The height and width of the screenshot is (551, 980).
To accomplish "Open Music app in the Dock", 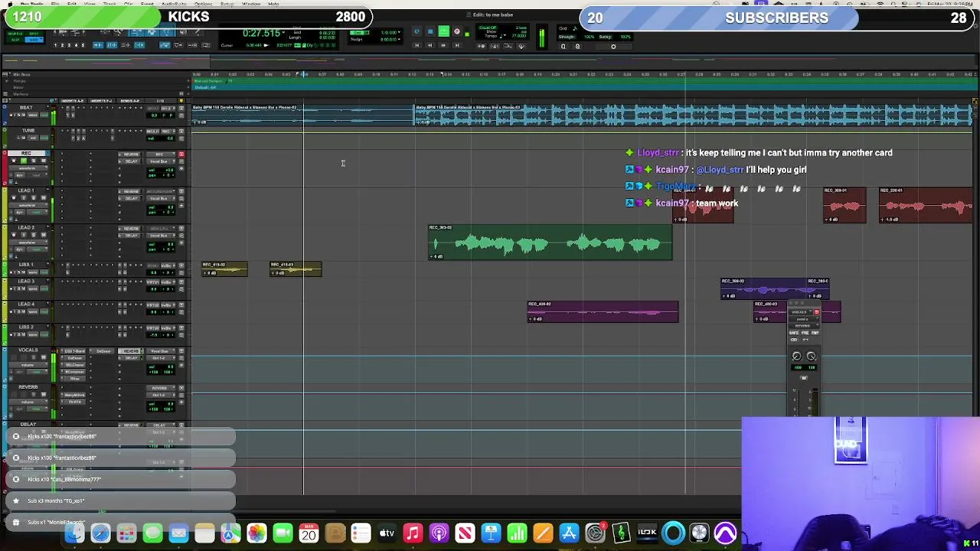I will pyautogui.click(x=413, y=533).
